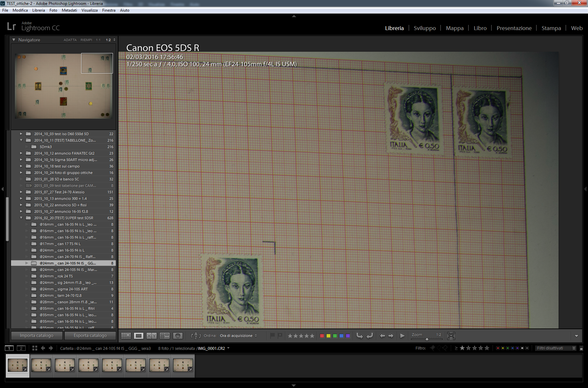Switch filters on/off toggle at far right
The width and height of the screenshot is (588, 388).
581,348
